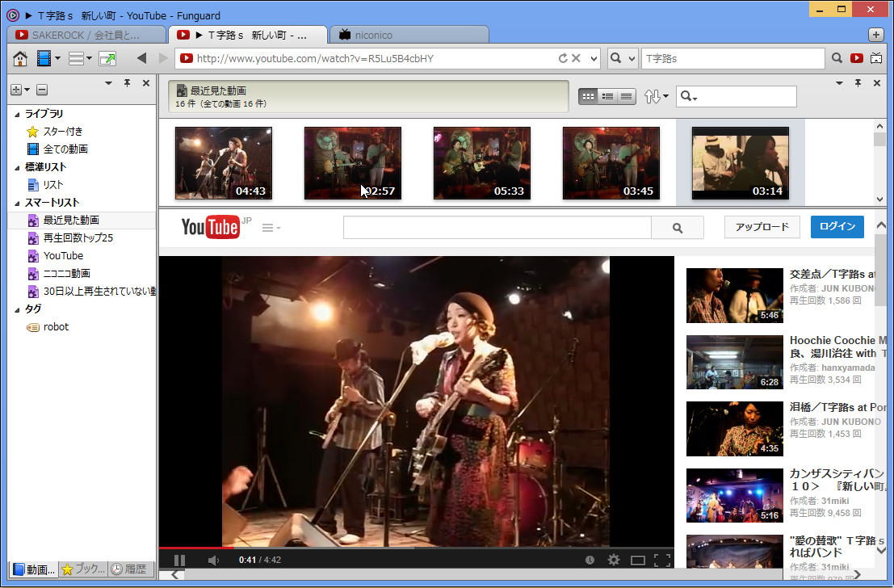Pin the video list panel

point(858,83)
